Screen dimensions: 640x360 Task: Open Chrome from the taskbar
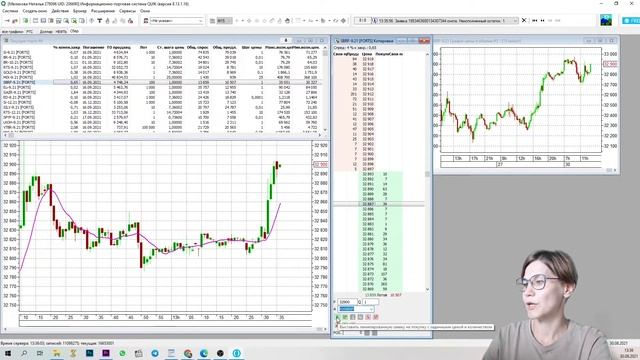[188, 353]
